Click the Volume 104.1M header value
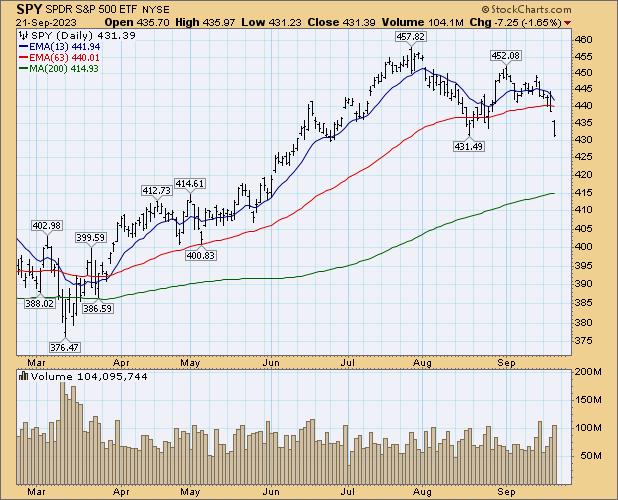The width and height of the screenshot is (618, 500). [423, 23]
